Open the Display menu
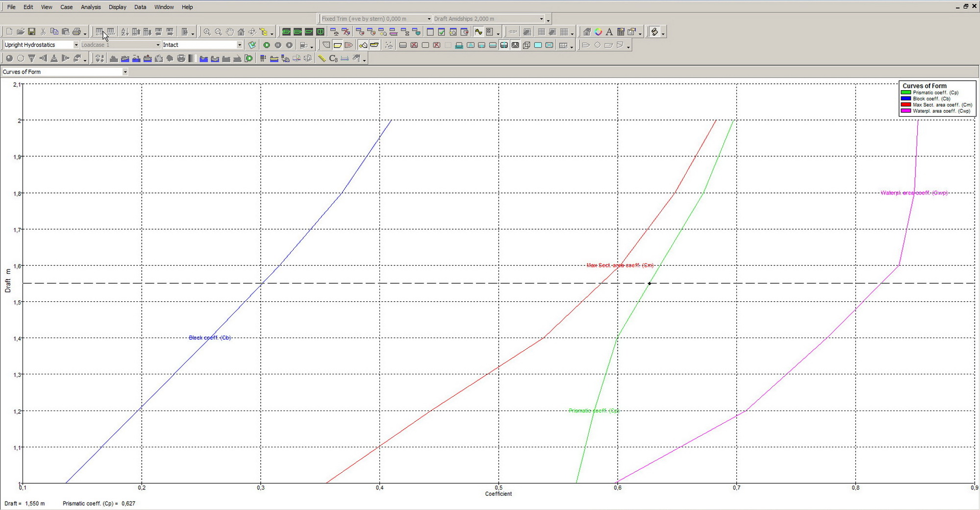This screenshot has height=510, width=980. [117, 7]
